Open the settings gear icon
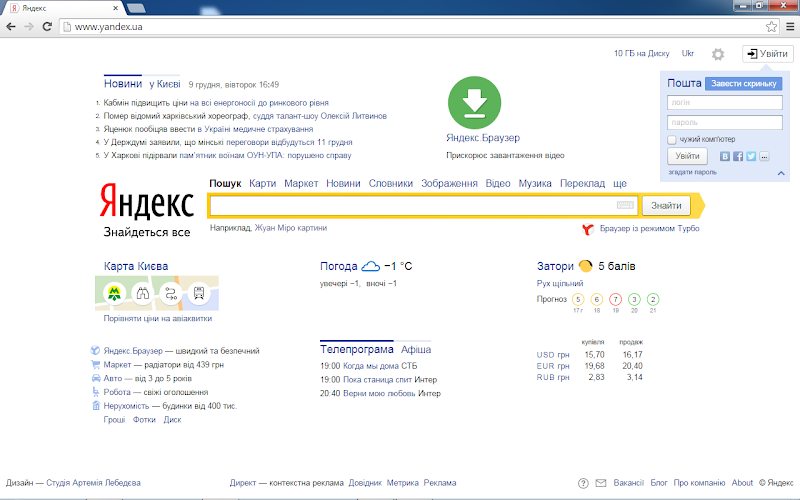Viewport: 800px width, 500px height. pos(718,54)
